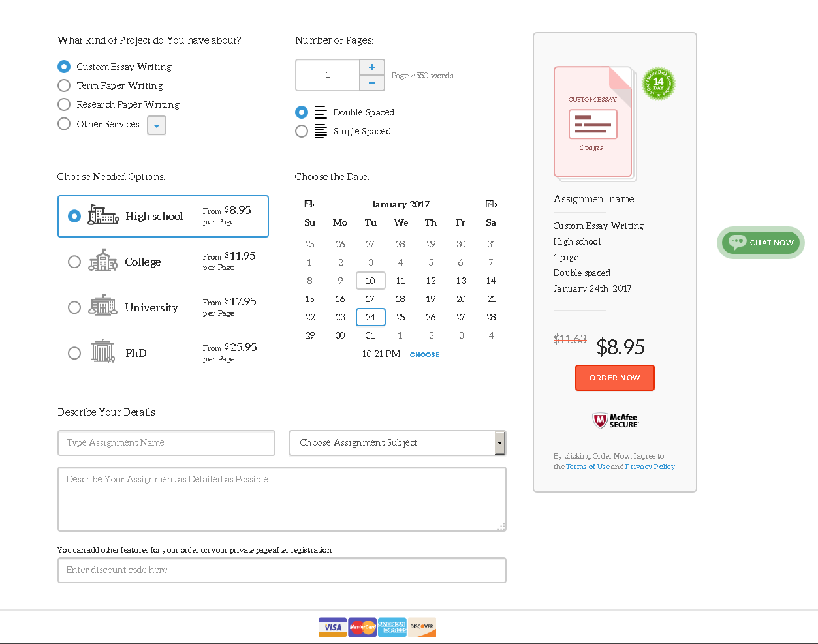818x644 pixels.
Task: Click the double spacing lines icon
Action: coord(321,112)
